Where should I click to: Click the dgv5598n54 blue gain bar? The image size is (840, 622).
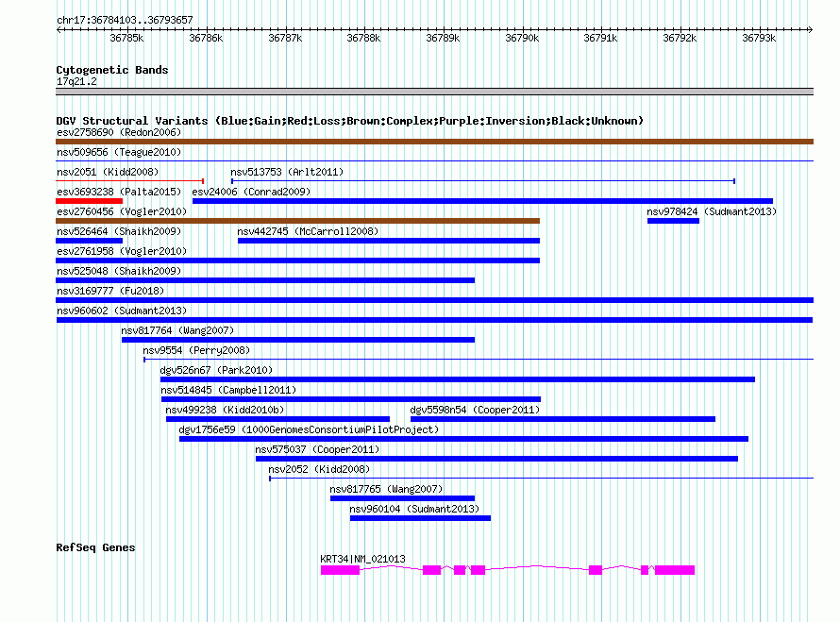coord(563,419)
